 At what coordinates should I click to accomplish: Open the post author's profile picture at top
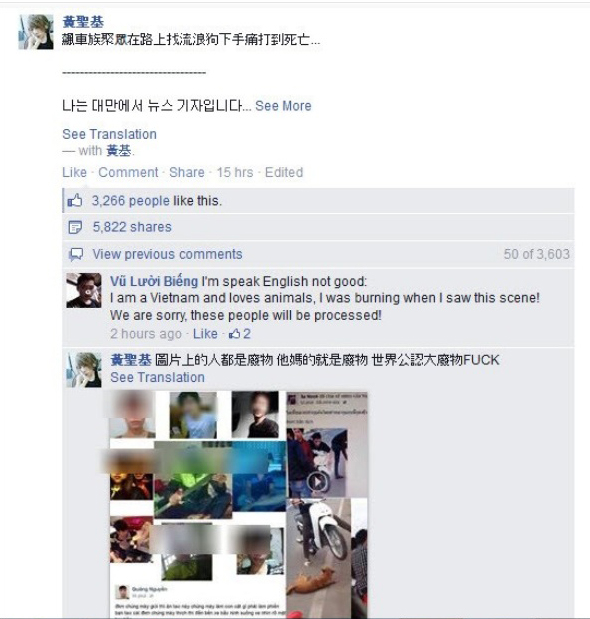pos(36,32)
